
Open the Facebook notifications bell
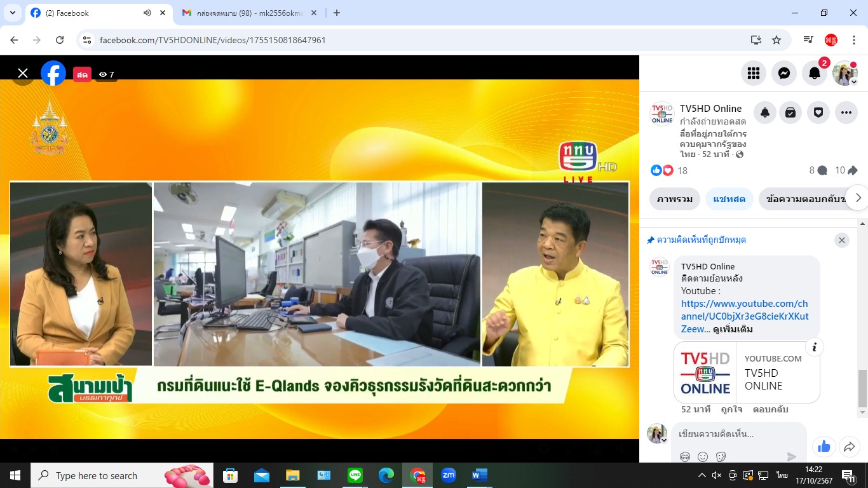(x=815, y=73)
